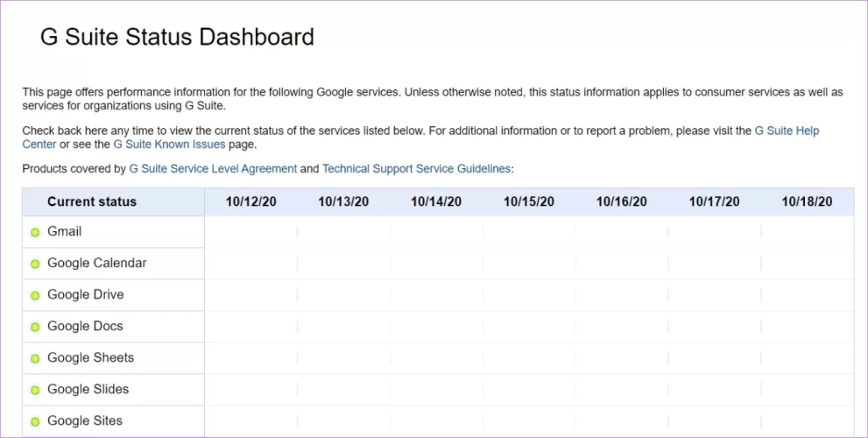The height and width of the screenshot is (438, 868).
Task: Click the Gmail service name
Action: coord(65,231)
